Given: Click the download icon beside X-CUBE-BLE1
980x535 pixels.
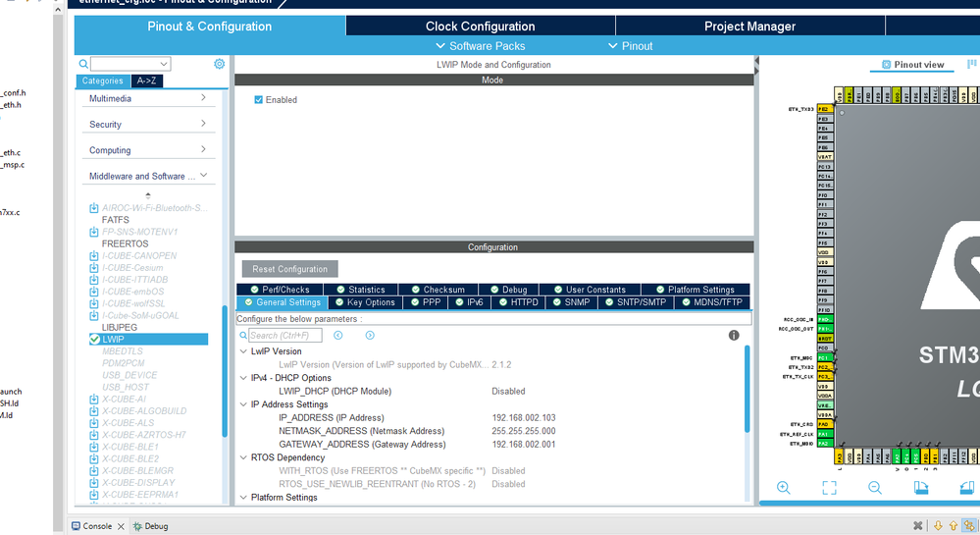Looking at the screenshot, I should (94, 447).
